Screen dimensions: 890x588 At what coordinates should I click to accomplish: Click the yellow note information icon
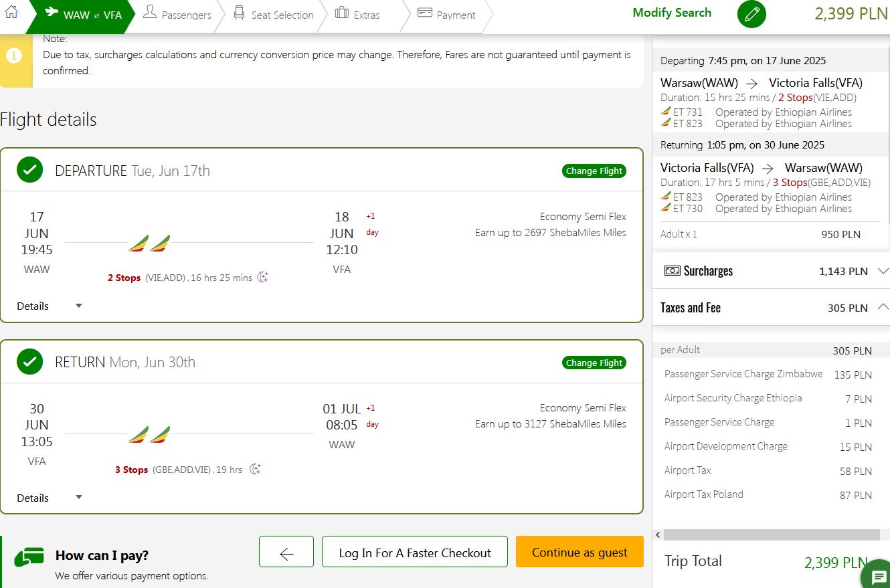[x=14, y=56]
